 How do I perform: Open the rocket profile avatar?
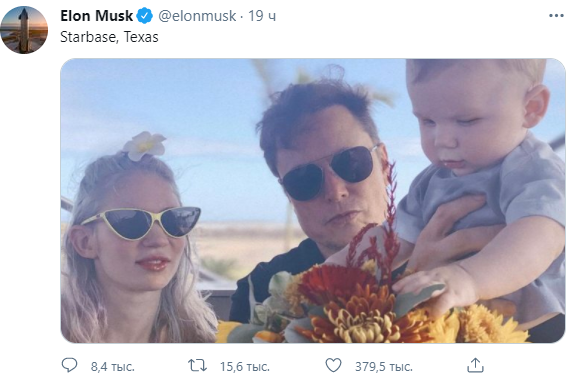click(x=24, y=30)
